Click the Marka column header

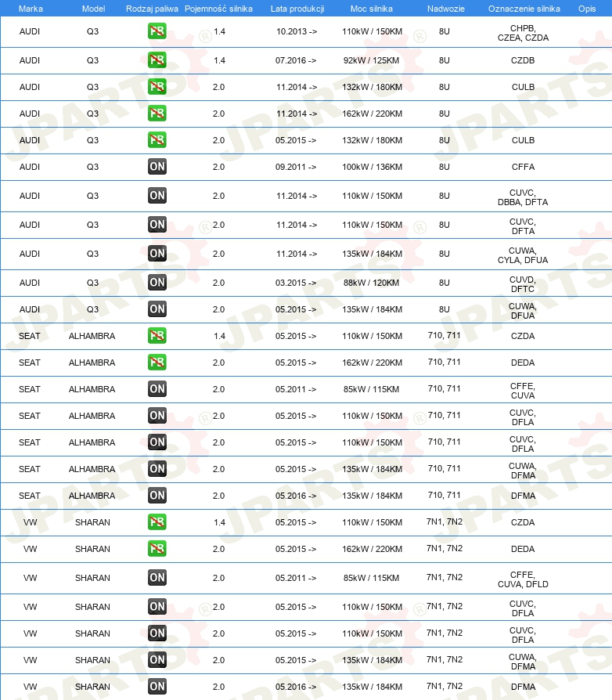31,9
